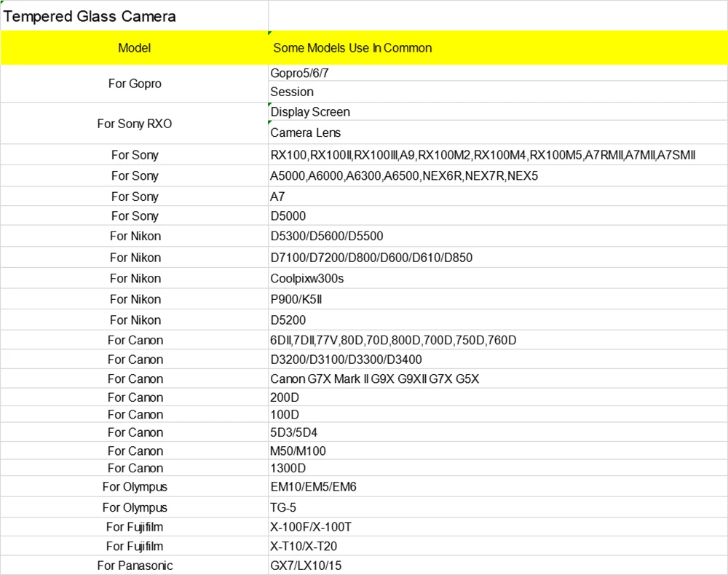Select the 'For Sony RXO' merged cell
The width and height of the screenshot is (728, 575).
coord(135,124)
